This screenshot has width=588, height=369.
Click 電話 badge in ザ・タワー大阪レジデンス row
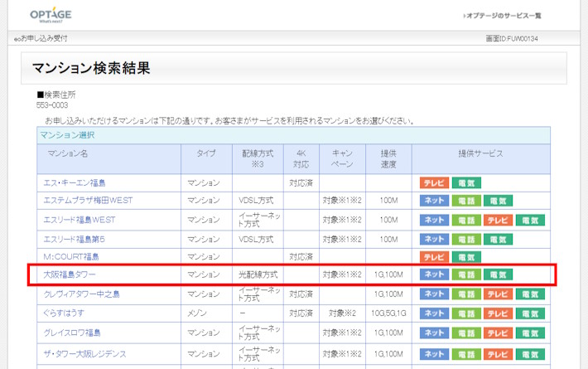coord(466,354)
